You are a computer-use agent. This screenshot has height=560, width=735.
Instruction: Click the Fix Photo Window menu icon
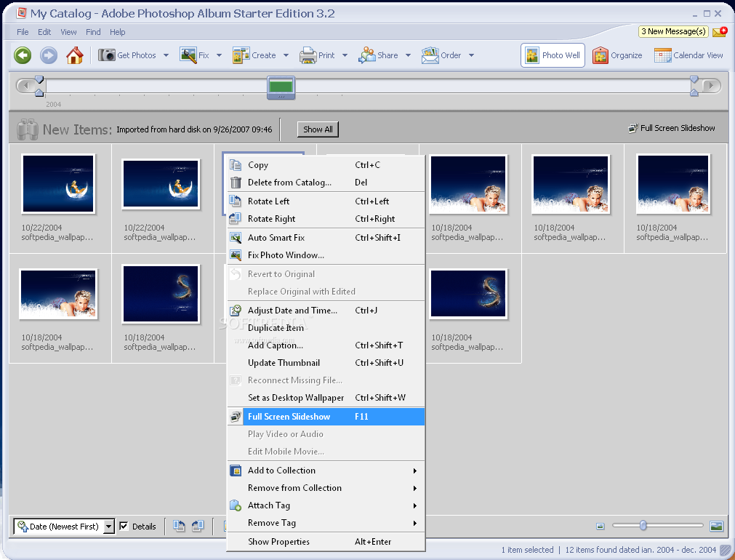pyautogui.click(x=236, y=255)
